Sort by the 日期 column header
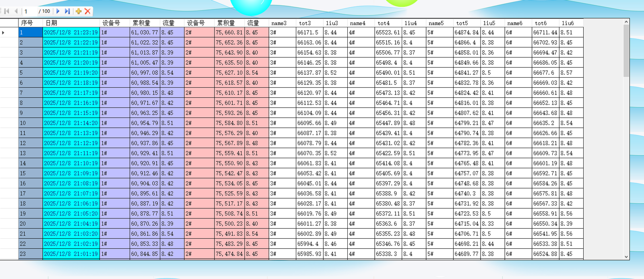The image size is (644, 279). 71,23
